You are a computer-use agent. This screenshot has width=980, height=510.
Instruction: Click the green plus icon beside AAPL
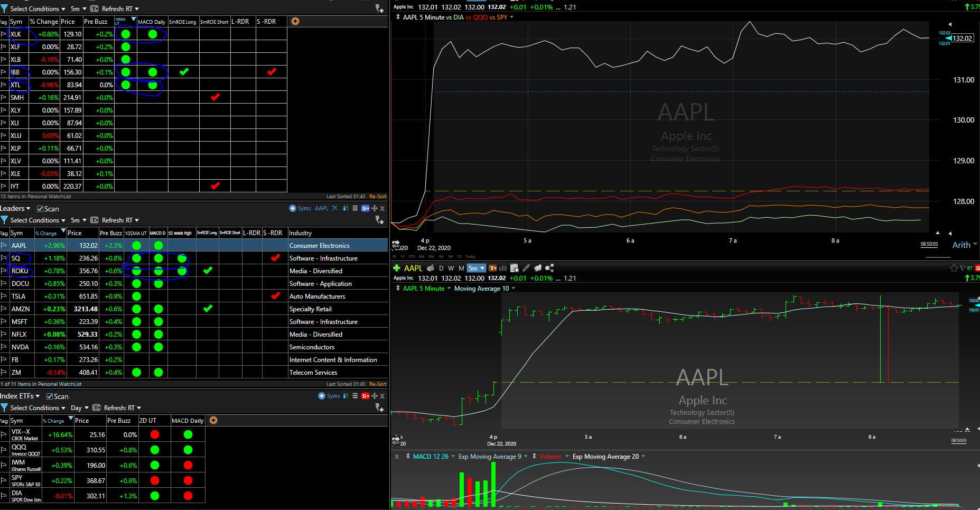[397, 268]
